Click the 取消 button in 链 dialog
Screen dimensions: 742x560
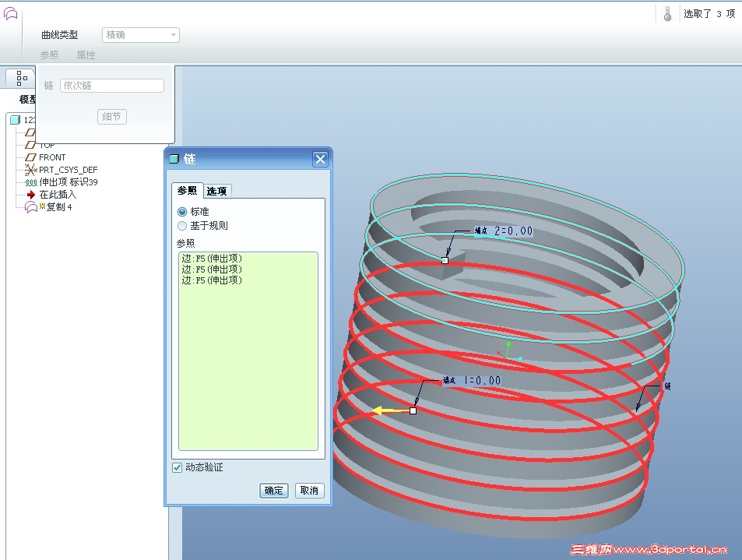pos(309,491)
